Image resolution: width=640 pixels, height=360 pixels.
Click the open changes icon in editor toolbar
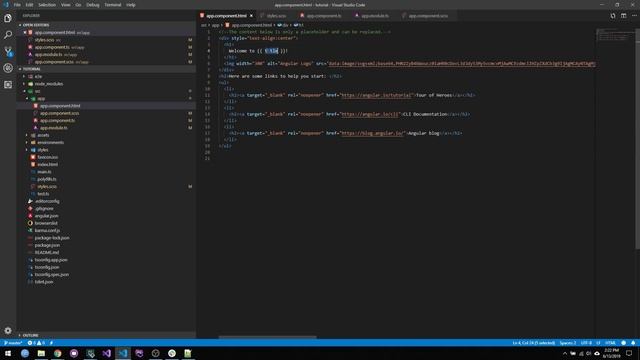coord(613,16)
